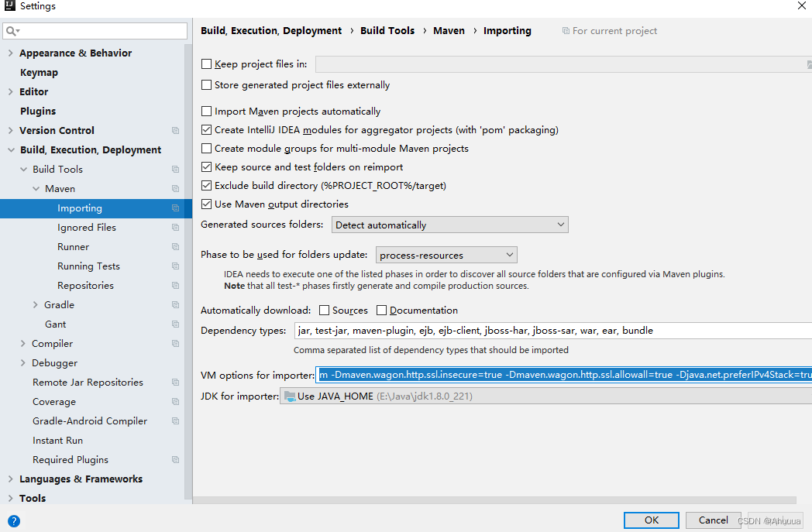The image size is (812, 532).
Task: Click project-level icon next to Gradle
Action: point(176,305)
